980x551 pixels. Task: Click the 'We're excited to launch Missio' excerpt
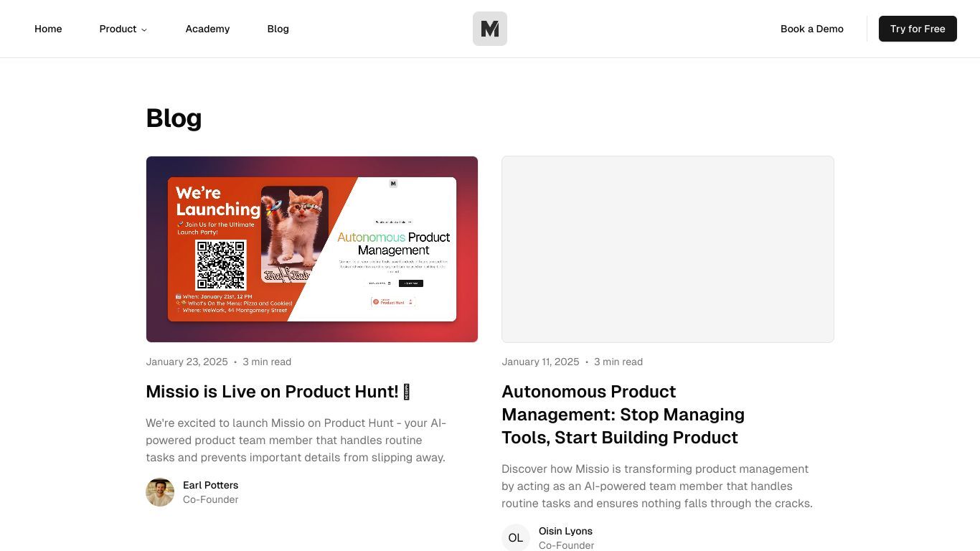(x=296, y=440)
